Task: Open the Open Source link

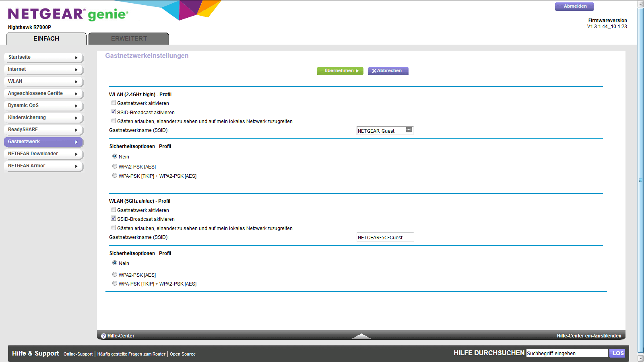Action: coord(183,354)
